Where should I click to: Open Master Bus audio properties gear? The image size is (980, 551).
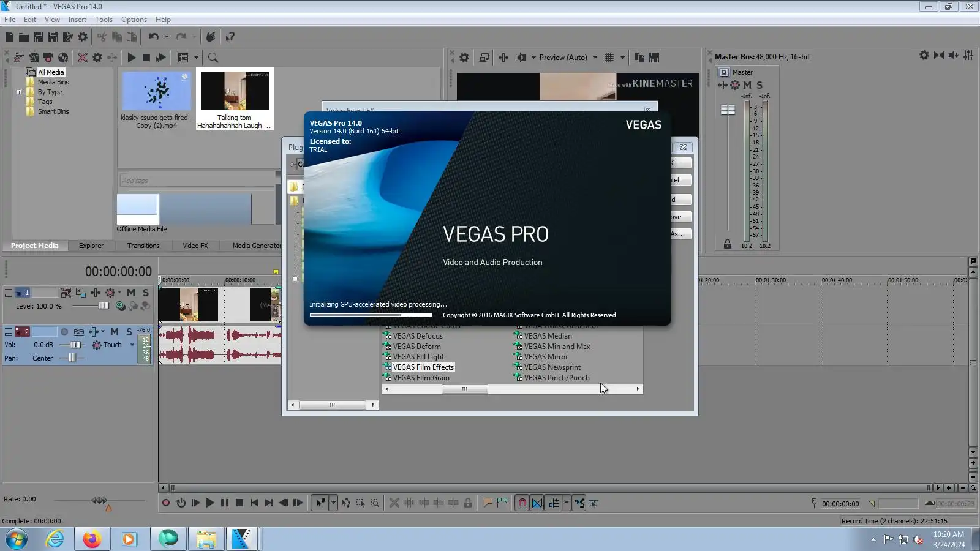tap(924, 56)
